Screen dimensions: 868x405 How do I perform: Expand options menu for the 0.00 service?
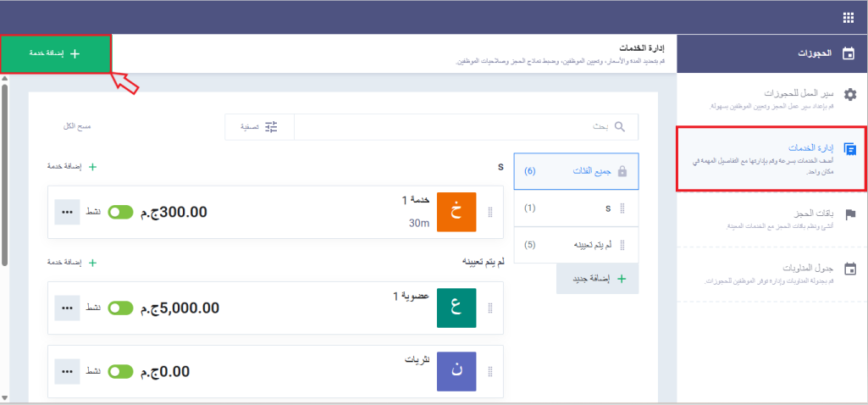pyautogui.click(x=67, y=371)
